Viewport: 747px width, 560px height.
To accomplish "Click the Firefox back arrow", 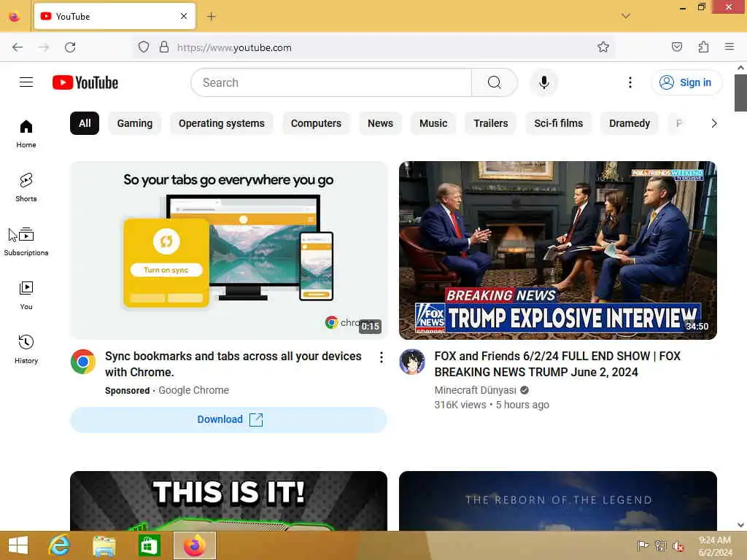I will coord(18,47).
